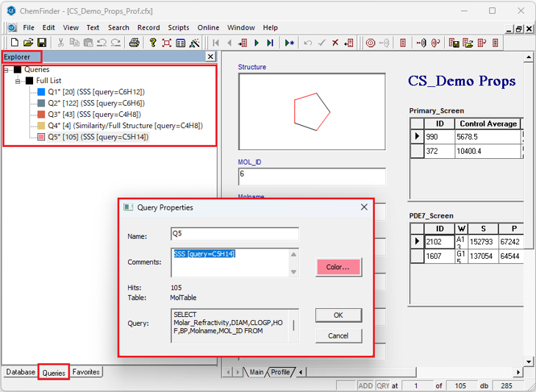Collapse the Full List tree node
This screenshot has height=392, width=536.
[x=18, y=81]
